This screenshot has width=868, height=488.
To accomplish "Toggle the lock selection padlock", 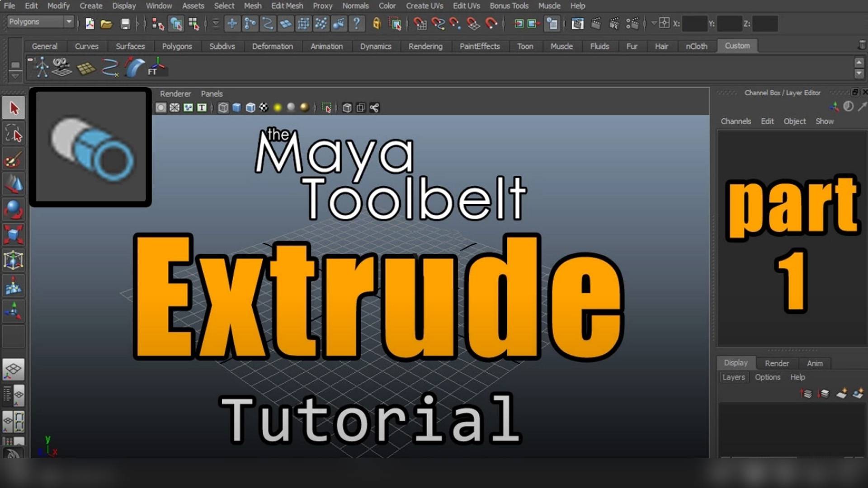I will [376, 23].
